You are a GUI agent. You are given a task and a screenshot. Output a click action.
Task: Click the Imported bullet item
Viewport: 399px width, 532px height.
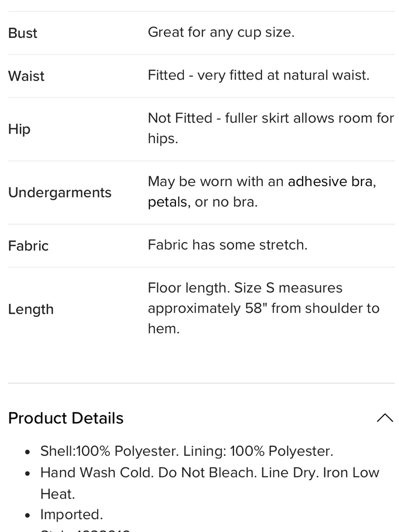point(71,514)
